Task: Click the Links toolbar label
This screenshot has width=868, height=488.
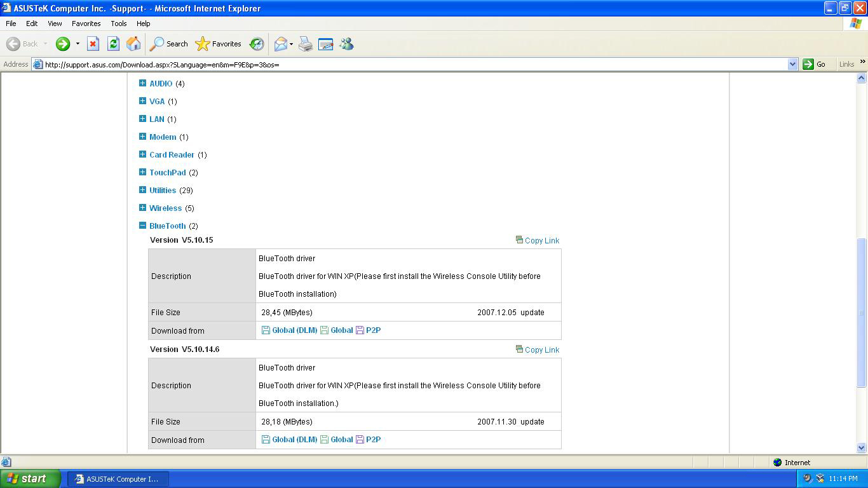Action: [x=846, y=64]
